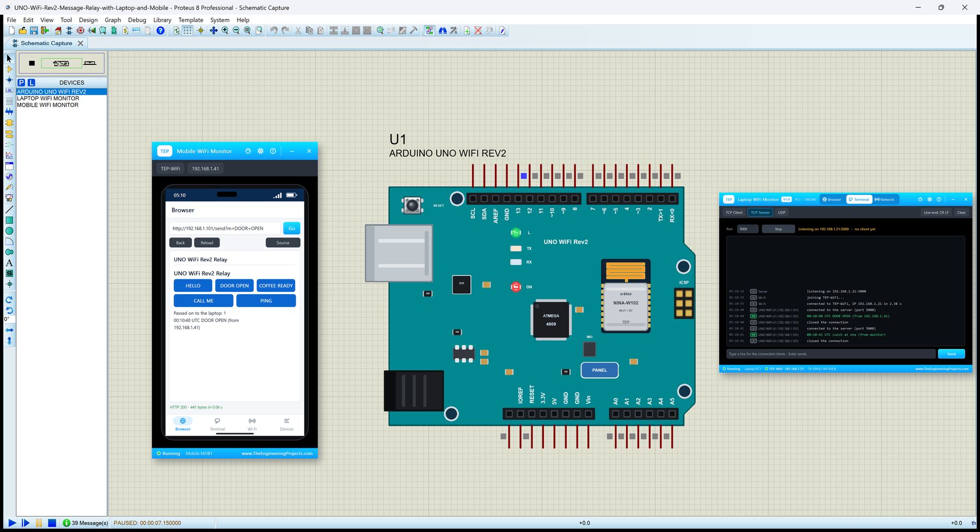Image resolution: width=980 pixels, height=532 pixels.
Task: Click the Go button in mobile browser
Action: click(x=291, y=228)
